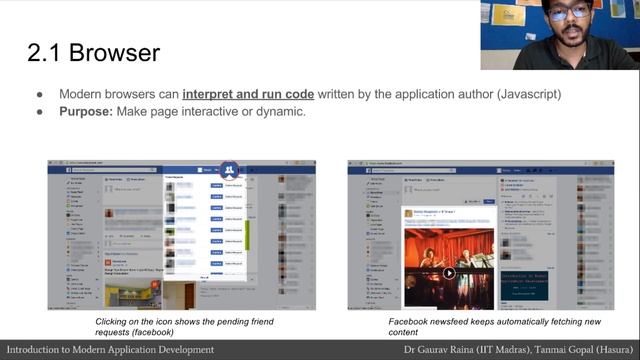Click footer "Introduction to Modern Application Development"

[x=110, y=350]
